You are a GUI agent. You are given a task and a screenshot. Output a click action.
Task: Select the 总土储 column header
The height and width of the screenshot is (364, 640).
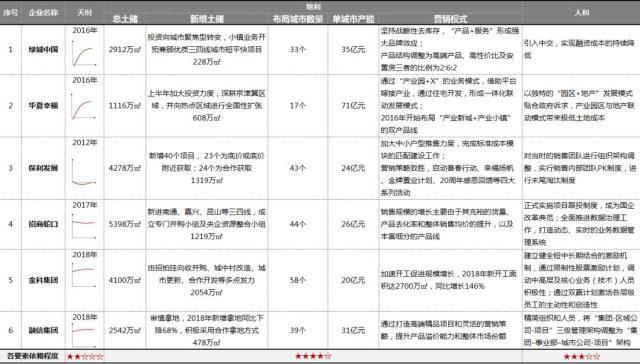(x=125, y=19)
